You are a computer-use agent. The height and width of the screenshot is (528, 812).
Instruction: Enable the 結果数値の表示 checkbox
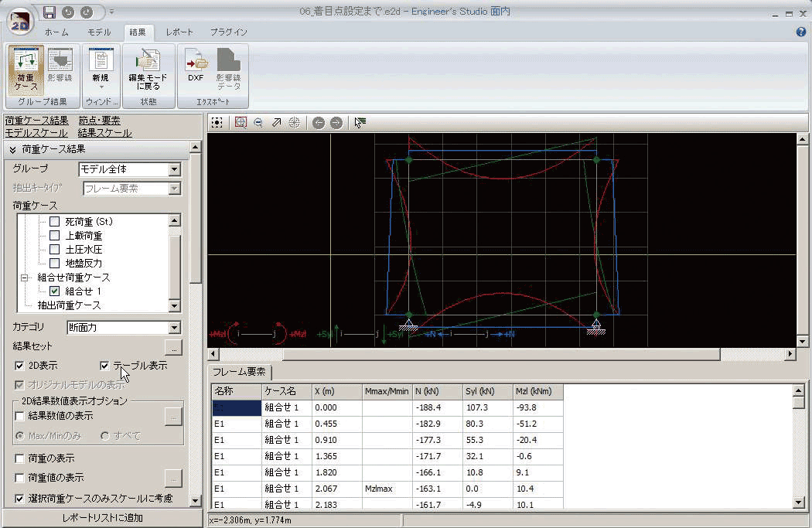coord(19,416)
